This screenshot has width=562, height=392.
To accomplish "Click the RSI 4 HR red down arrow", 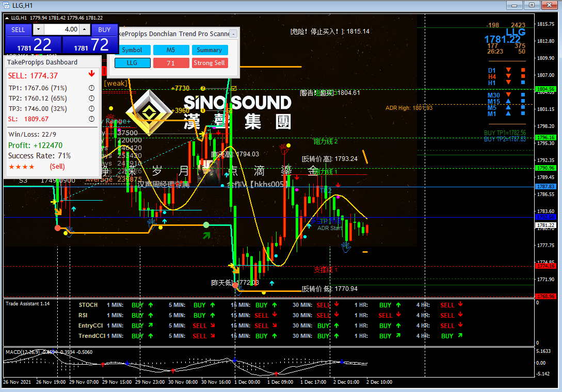I will click(460, 315).
